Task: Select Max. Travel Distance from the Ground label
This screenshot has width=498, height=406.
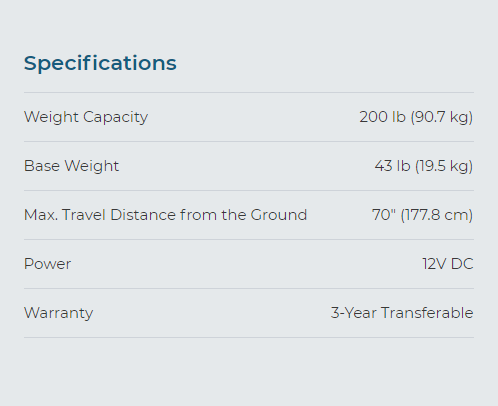Action: [165, 215]
